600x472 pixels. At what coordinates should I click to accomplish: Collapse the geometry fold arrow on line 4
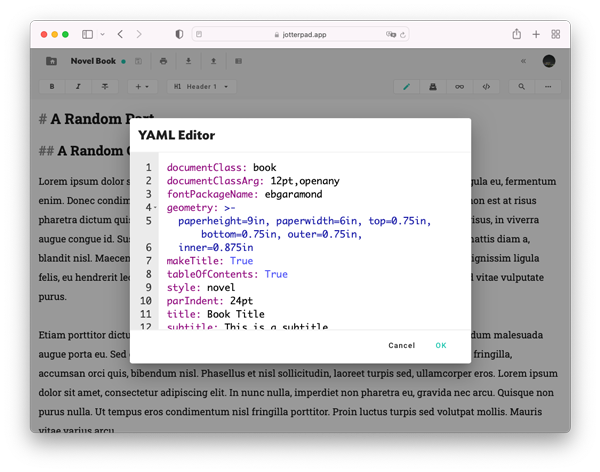(155, 207)
